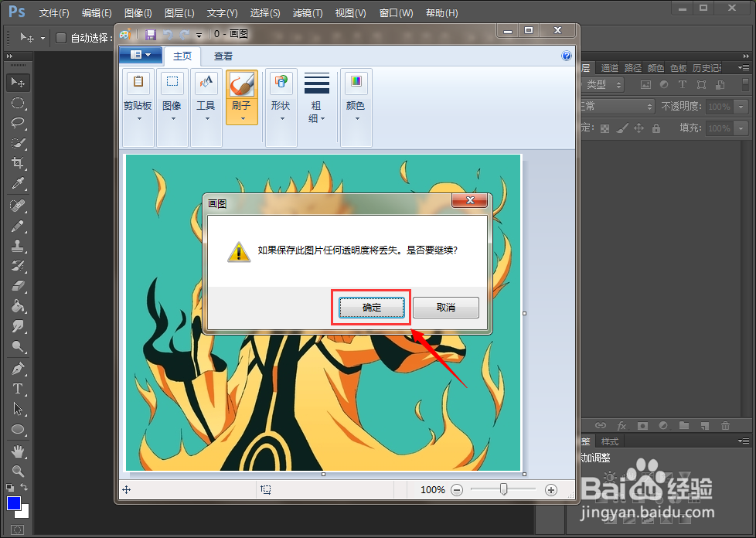Open the 不透明度 opacity dropdown arrow
Image resolution: width=756 pixels, height=538 pixels.
[741, 107]
